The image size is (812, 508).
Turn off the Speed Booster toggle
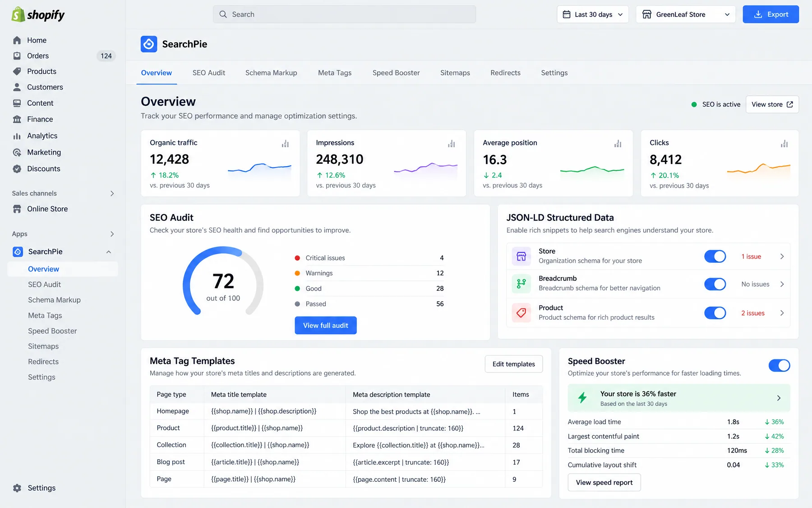coord(779,365)
